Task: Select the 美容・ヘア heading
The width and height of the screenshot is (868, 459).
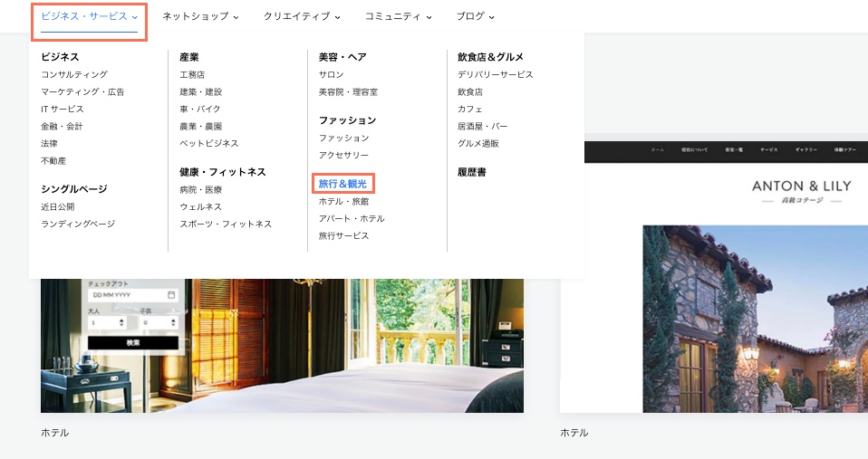Action: (342, 57)
